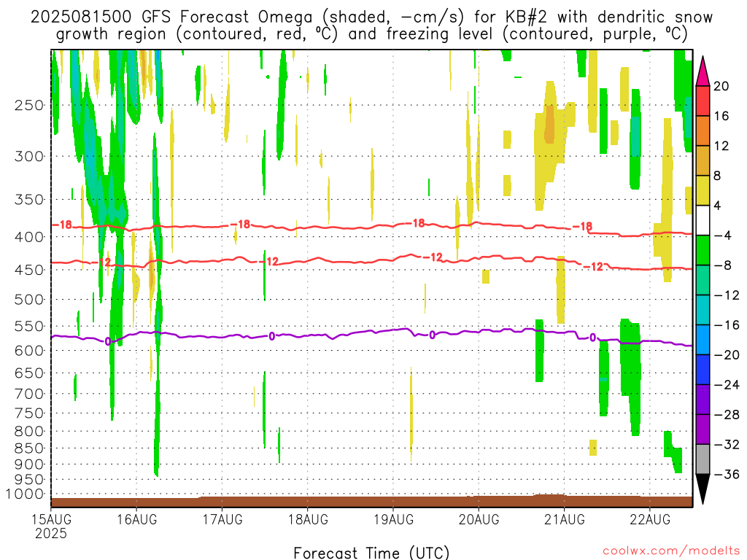This screenshot has height=560, width=747.
Task: Select the 750 pressure level label
Action: click(29, 413)
